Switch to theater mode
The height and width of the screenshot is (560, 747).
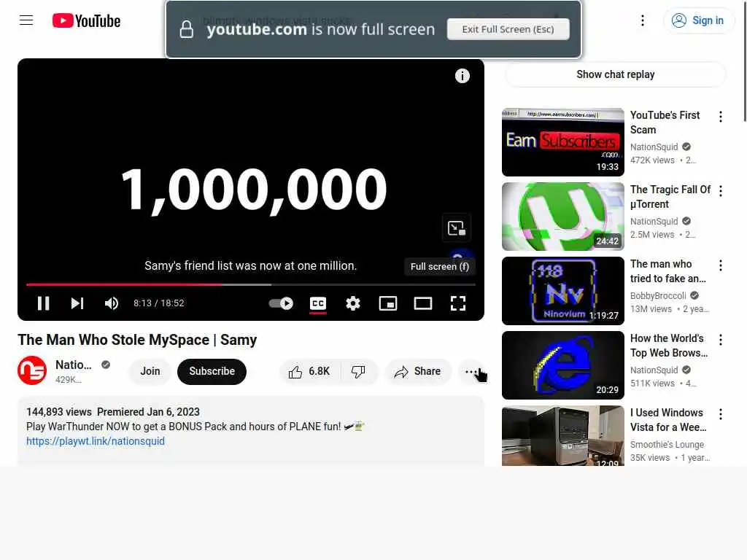[x=423, y=303]
